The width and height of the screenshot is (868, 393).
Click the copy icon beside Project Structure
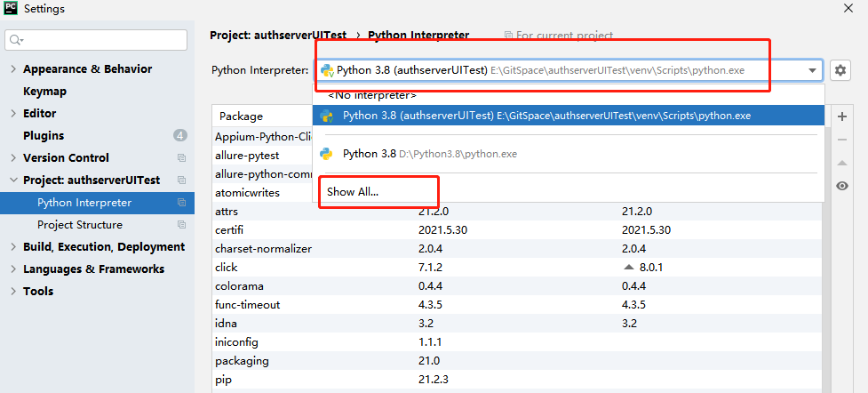(x=181, y=224)
